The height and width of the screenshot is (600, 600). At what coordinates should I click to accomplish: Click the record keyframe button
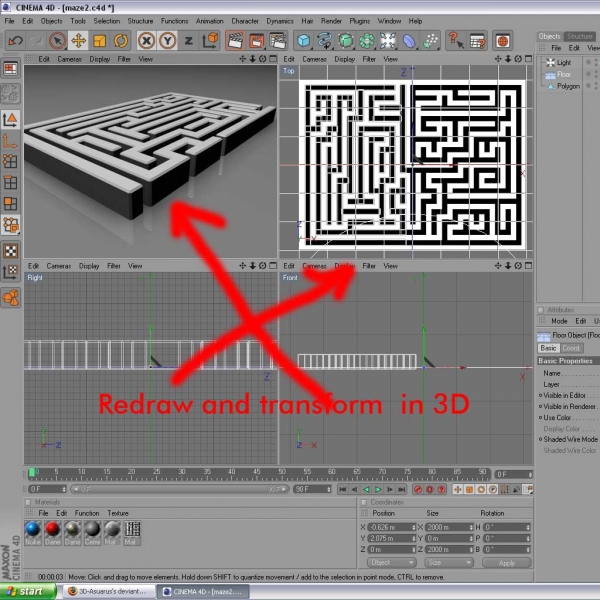[x=418, y=489]
